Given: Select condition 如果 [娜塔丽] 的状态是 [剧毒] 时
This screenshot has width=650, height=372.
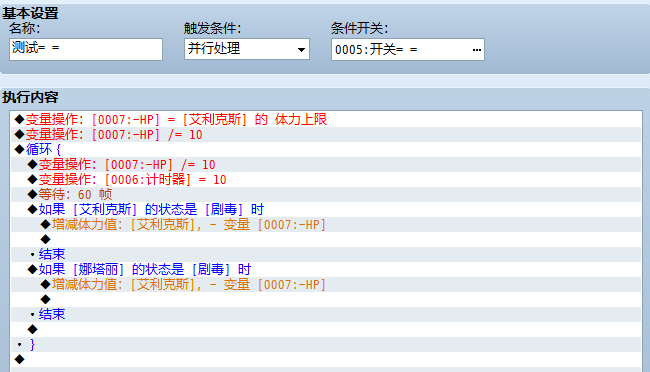Looking at the screenshot, I should click(325, 270).
